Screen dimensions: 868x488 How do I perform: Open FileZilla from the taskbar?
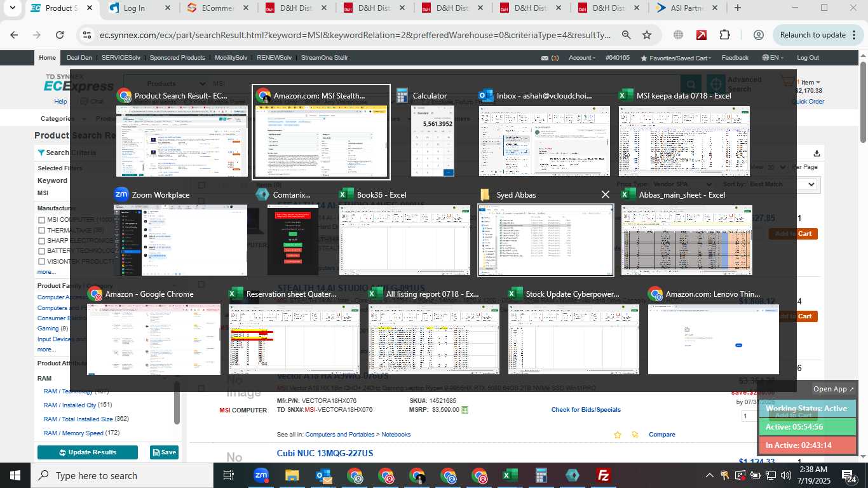tap(604, 475)
